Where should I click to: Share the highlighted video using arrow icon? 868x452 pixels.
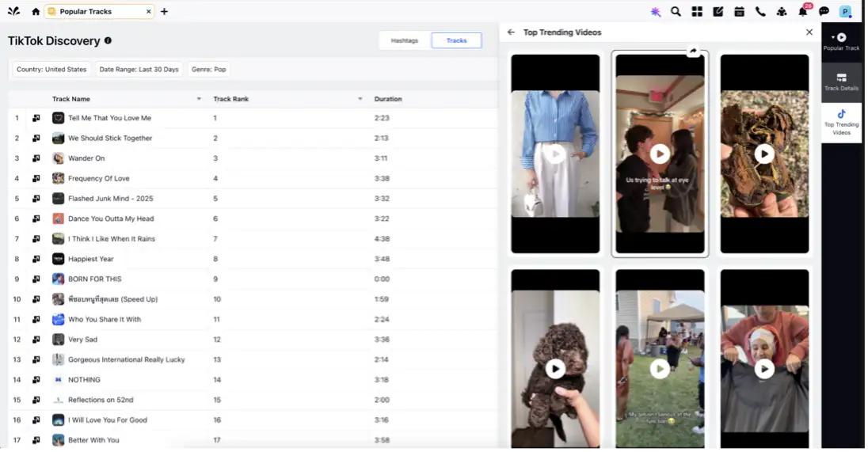coord(693,51)
